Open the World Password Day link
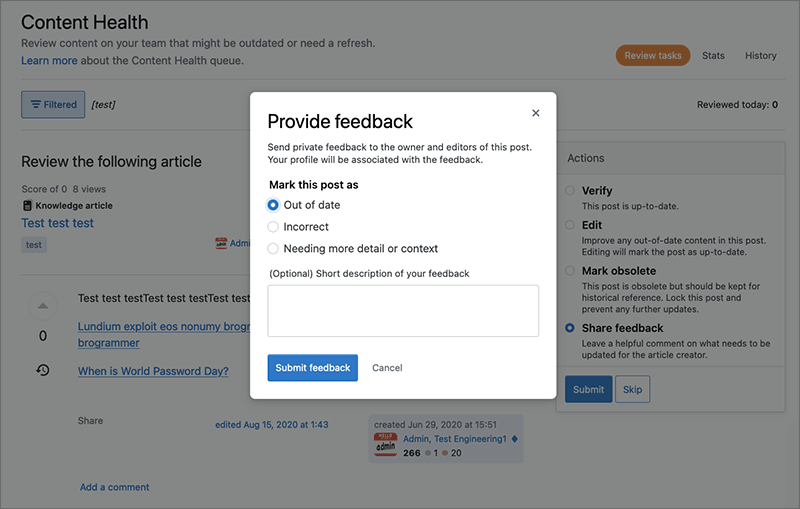The height and width of the screenshot is (509, 800). tap(153, 372)
